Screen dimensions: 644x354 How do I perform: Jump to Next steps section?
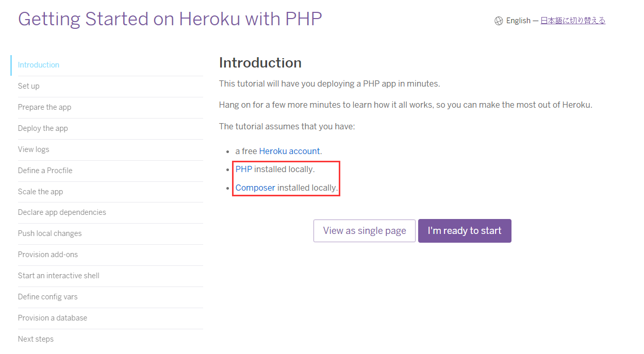[36, 339]
